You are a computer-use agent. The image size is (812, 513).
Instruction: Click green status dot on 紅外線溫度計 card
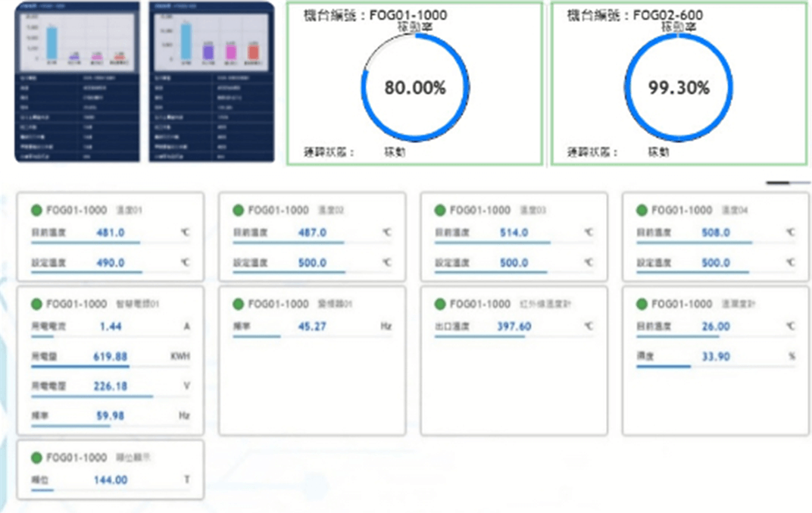coord(440,304)
